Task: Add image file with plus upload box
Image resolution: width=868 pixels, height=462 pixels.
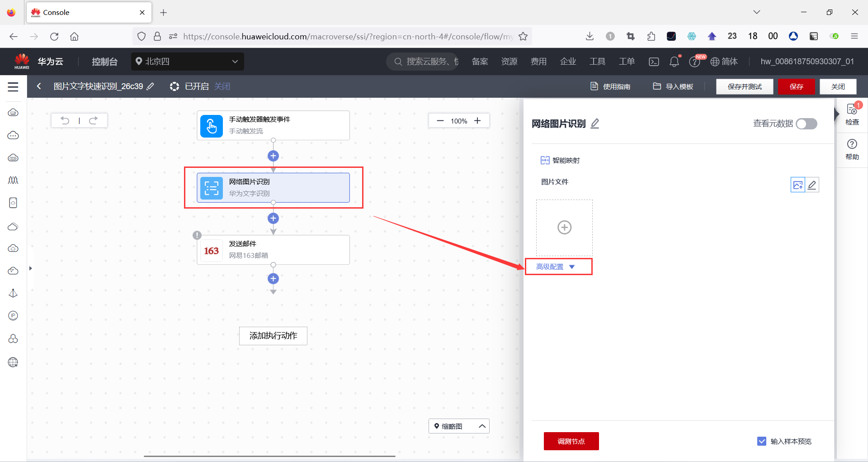Action: click(x=564, y=227)
